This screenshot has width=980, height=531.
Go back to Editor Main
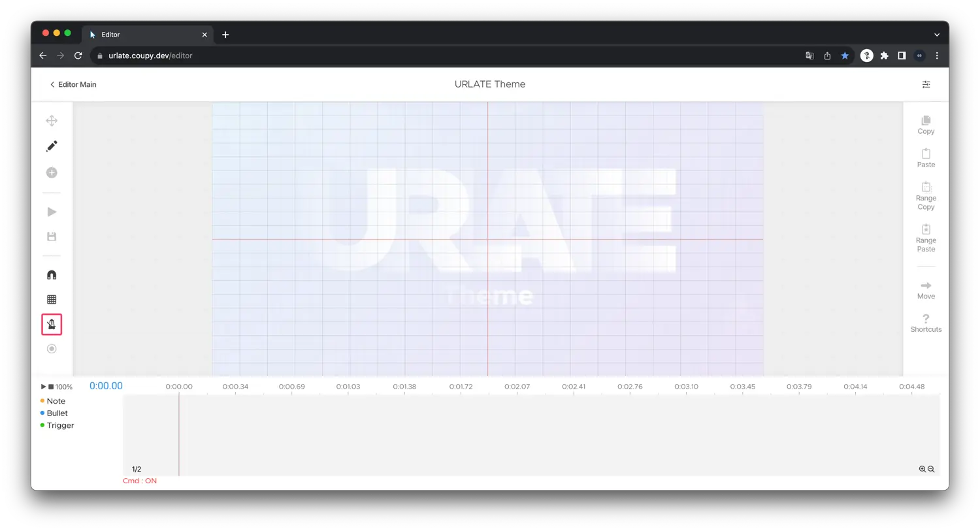[x=73, y=84]
